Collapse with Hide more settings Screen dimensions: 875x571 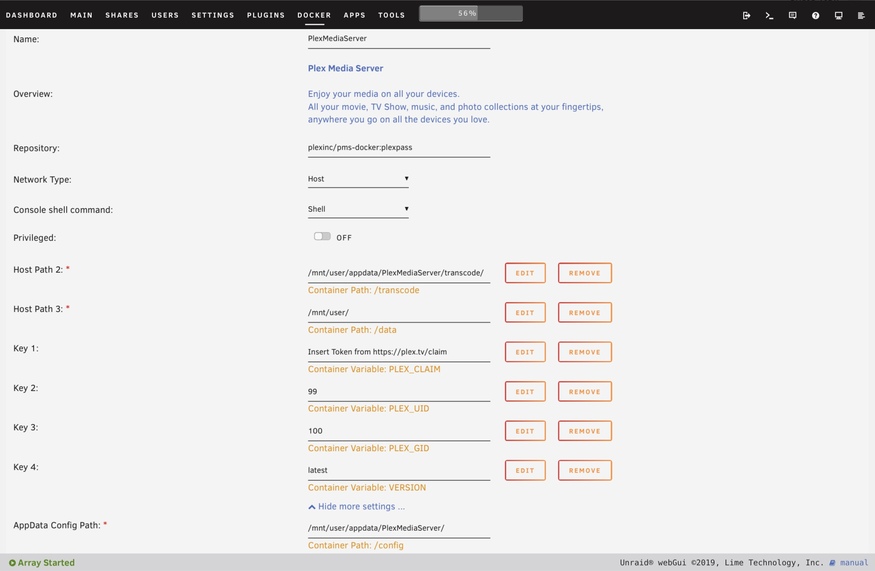[357, 507]
